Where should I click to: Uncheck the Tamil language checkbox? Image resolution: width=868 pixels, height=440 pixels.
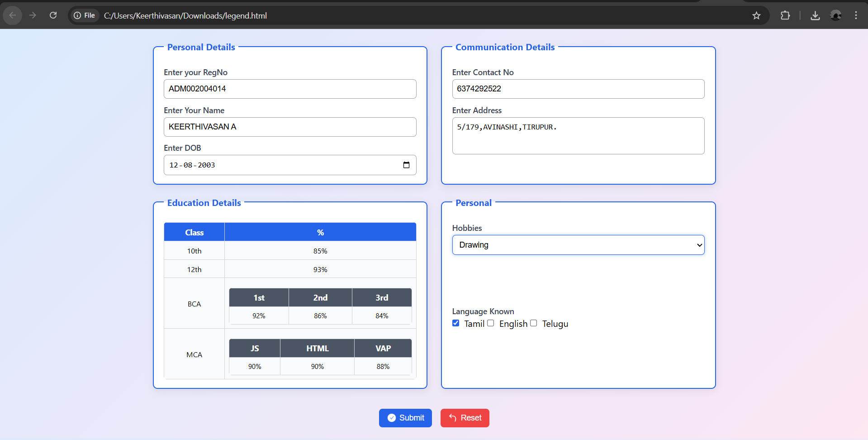(x=455, y=323)
